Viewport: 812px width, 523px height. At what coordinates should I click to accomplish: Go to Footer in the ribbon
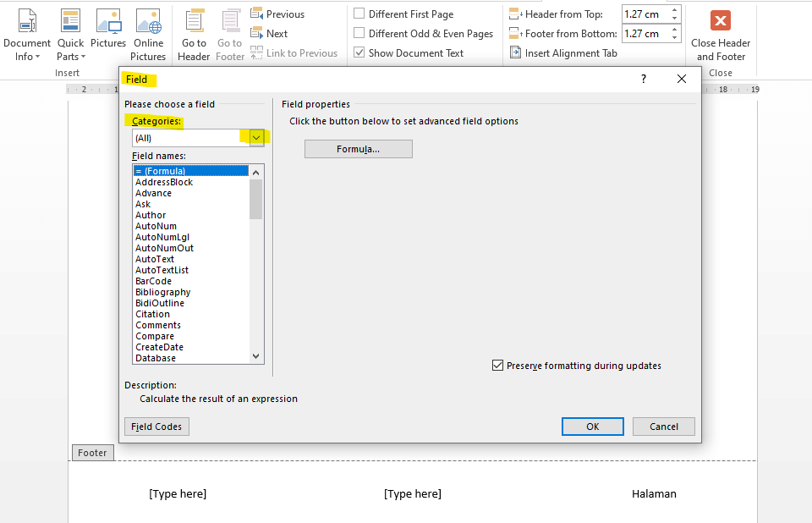pos(230,36)
